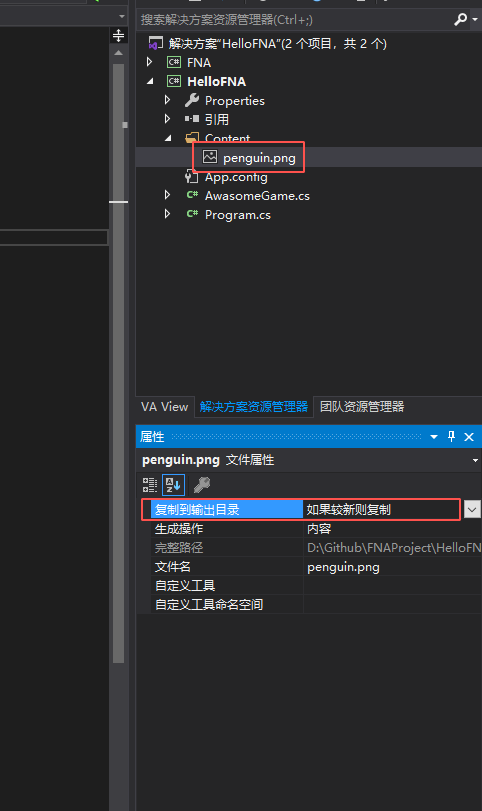Click the editor vertical scrollbar thumb
Image resolution: width=482 pixels, height=811 pixels.
point(118,363)
